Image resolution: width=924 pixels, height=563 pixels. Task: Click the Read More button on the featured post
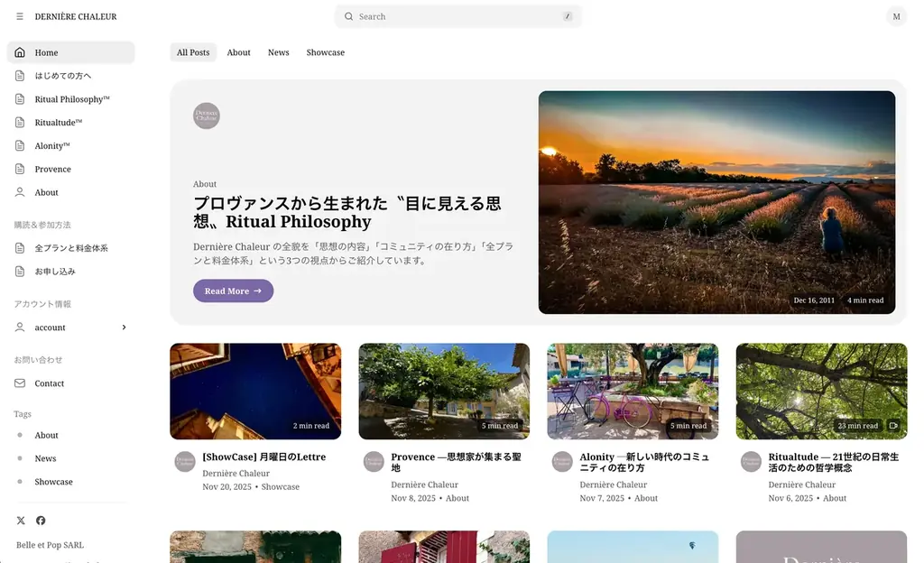point(233,291)
